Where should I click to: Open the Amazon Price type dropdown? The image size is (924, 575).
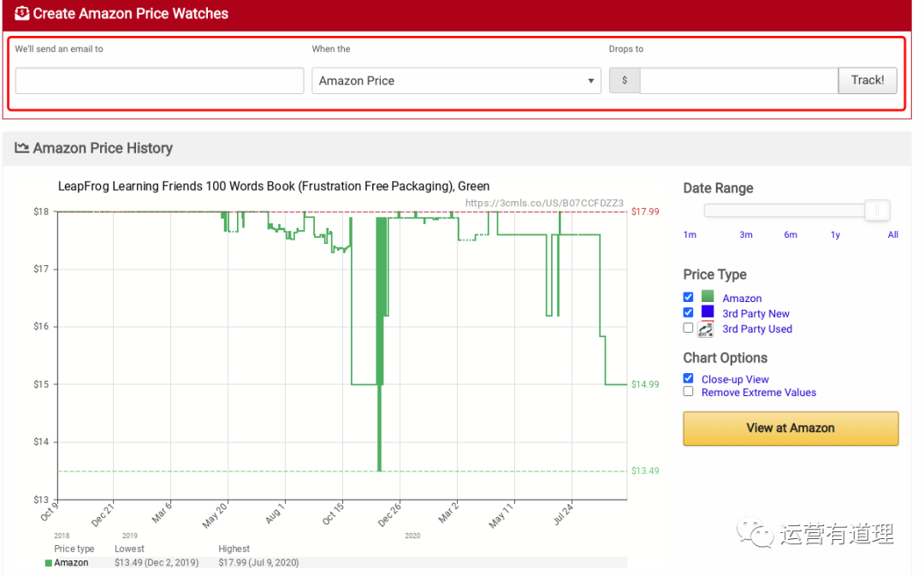click(x=457, y=80)
